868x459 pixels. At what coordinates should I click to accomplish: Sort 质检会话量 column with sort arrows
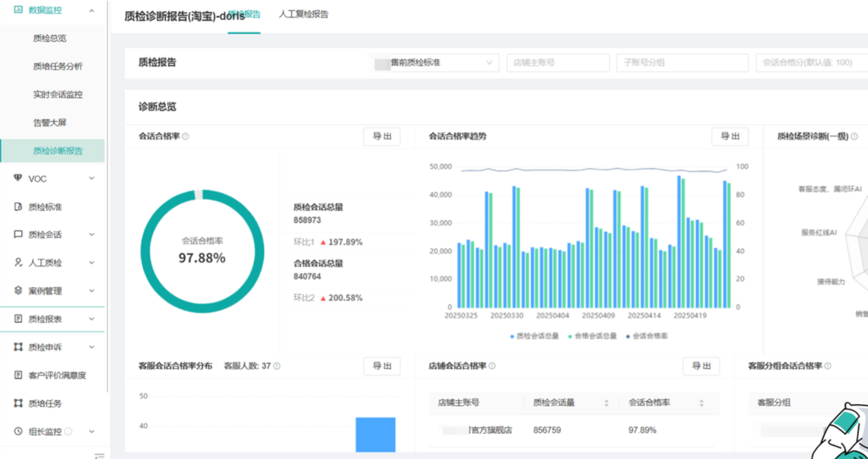(606, 403)
